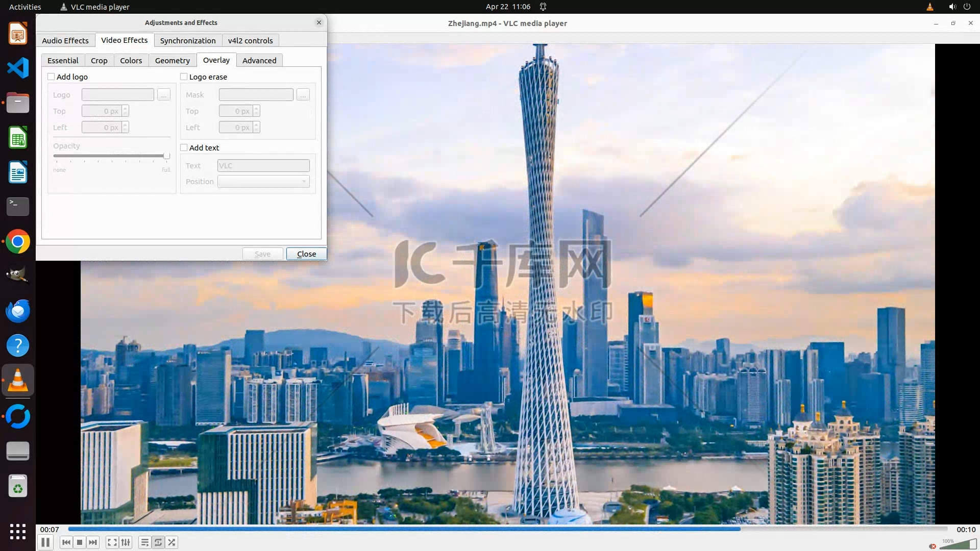Stop playback with the stop button
Image resolution: width=980 pixels, height=551 pixels.
pos(80,542)
